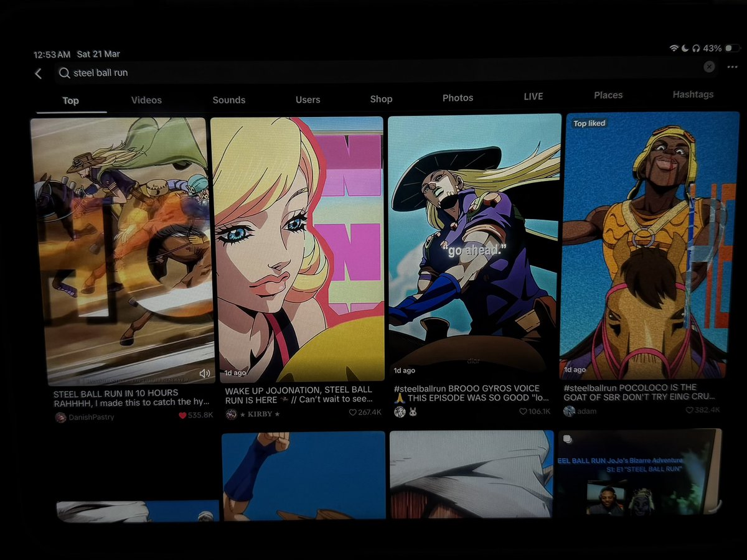Open the raised blue-gloved fist video

[304, 476]
